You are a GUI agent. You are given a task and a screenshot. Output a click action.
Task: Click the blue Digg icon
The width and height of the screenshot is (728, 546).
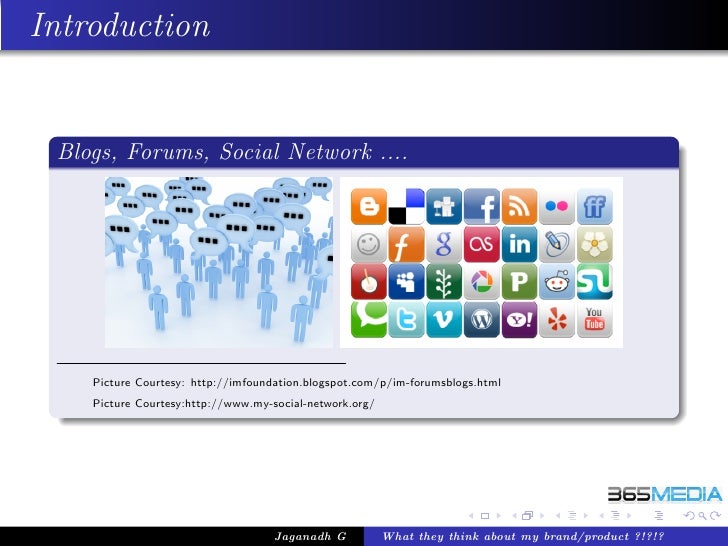pos(444,206)
